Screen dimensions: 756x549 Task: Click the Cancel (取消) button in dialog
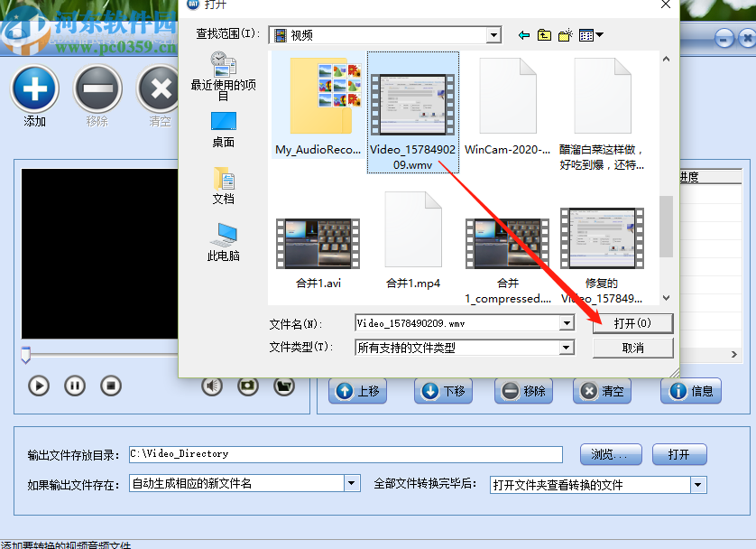pyautogui.click(x=632, y=348)
